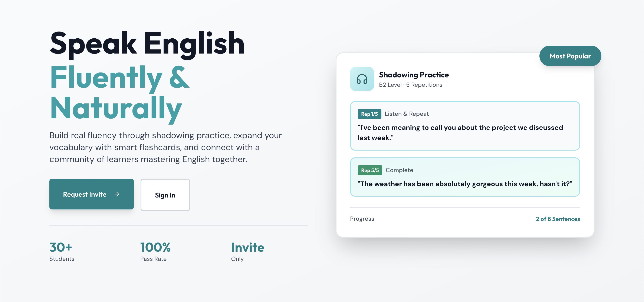This screenshot has width=644, height=302.
Task: Click the Request Invite button
Action: (92, 194)
